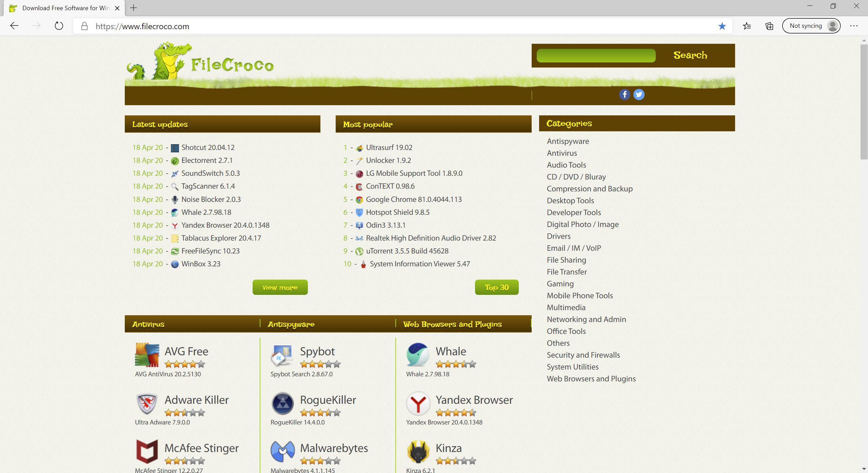Viewport: 868px width, 473px height.
Task: View site info via lock icon
Action: [x=84, y=26]
